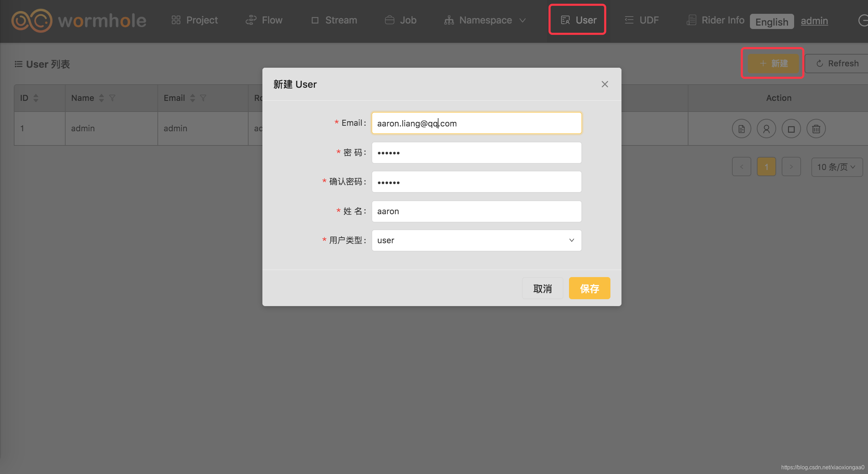
Task: Expand the 用户类型 user dropdown
Action: 476,240
